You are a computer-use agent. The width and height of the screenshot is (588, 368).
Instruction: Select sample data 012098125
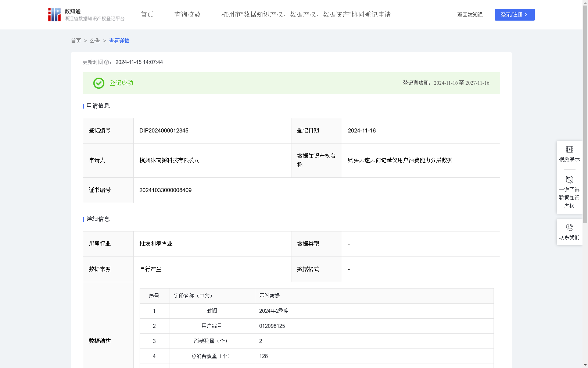[272, 326]
